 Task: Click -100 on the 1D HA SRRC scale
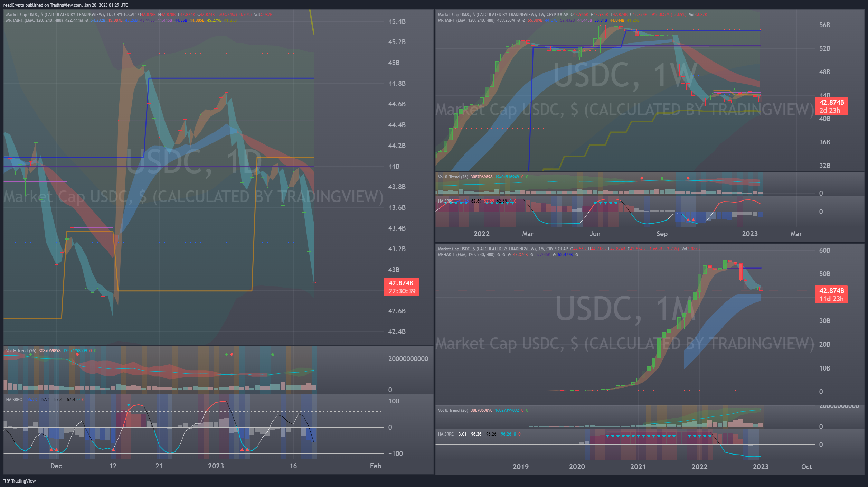[395, 453]
